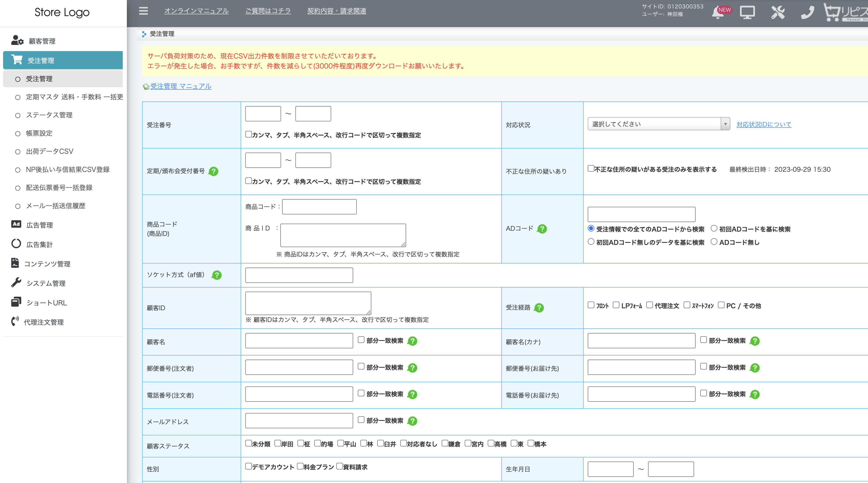Image resolution: width=868 pixels, height=483 pixels.
Task: Open the wrench and screwdriver tools icon
Action: (x=778, y=13)
